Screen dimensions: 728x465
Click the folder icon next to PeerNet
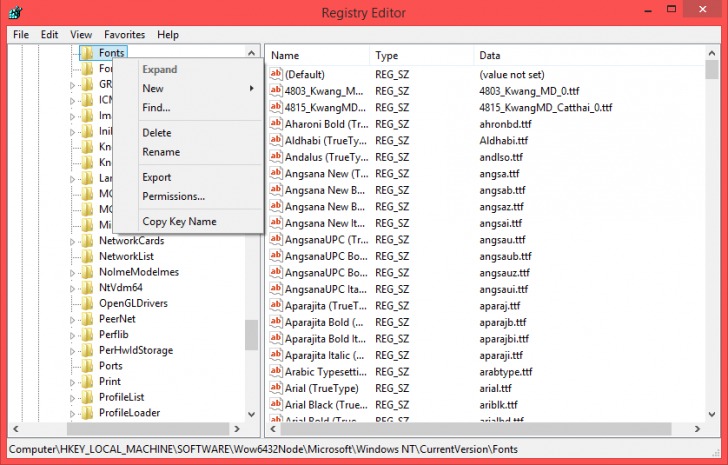point(88,319)
